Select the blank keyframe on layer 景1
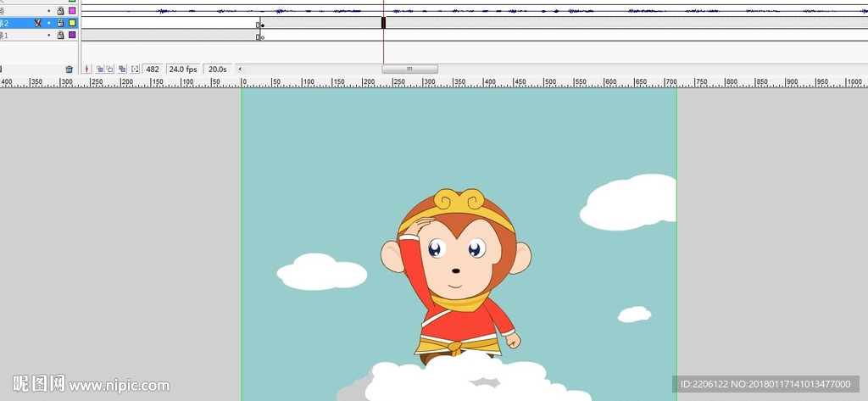 [262, 36]
